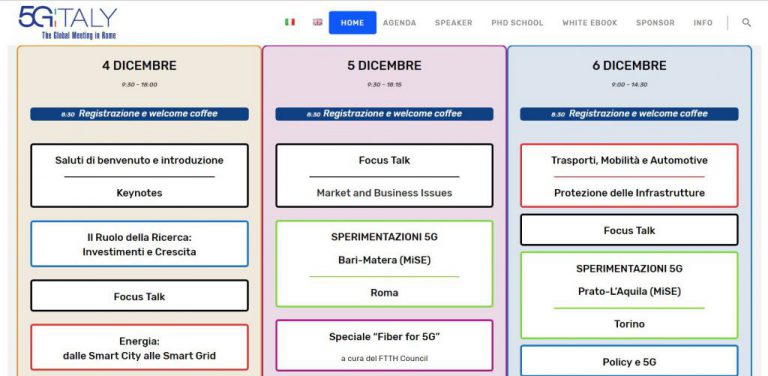
Task: Open the PHD SCHOOL page
Action: click(x=517, y=23)
